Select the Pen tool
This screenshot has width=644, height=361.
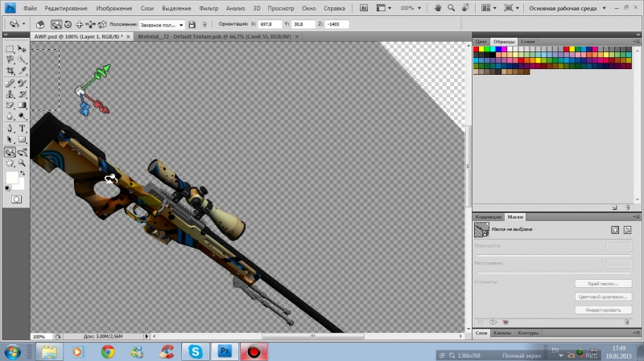click(x=10, y=129)
